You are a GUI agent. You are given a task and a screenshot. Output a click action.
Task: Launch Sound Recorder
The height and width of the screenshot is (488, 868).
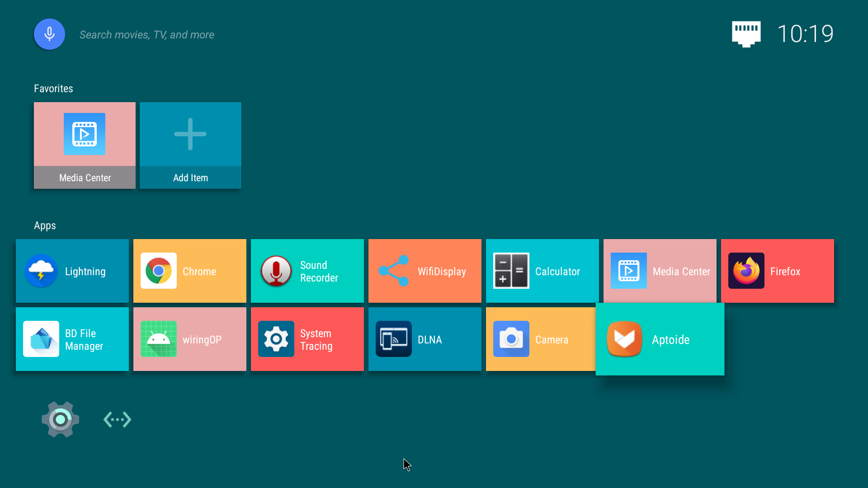pyautogui.click(x=307, y=271)
